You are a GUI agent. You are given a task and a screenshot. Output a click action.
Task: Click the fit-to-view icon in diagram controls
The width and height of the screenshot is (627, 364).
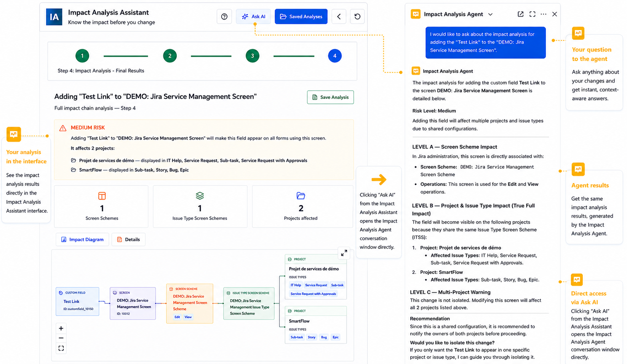(x=61, y=348)
